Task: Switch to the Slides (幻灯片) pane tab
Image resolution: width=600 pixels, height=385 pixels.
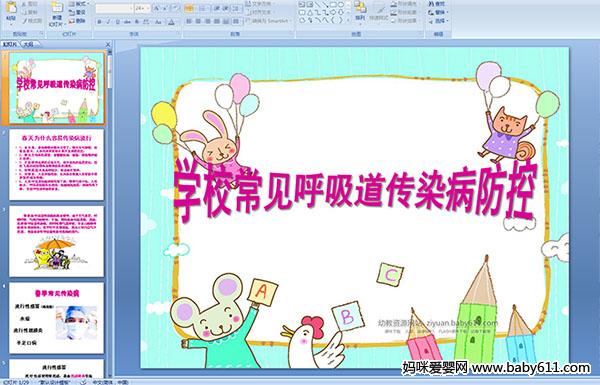Action: (x=10, y=44)
